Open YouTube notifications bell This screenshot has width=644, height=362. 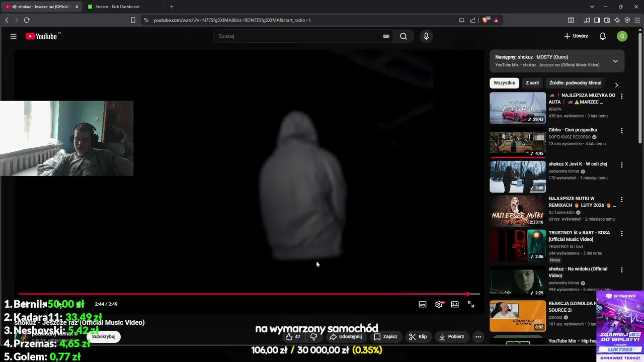click(603, 36)
